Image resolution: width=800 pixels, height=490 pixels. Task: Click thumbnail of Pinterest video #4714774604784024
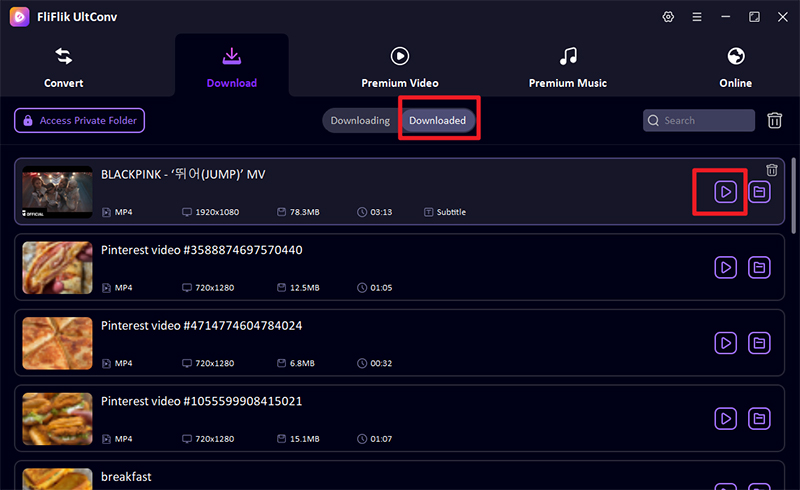[x=57, y=343]
